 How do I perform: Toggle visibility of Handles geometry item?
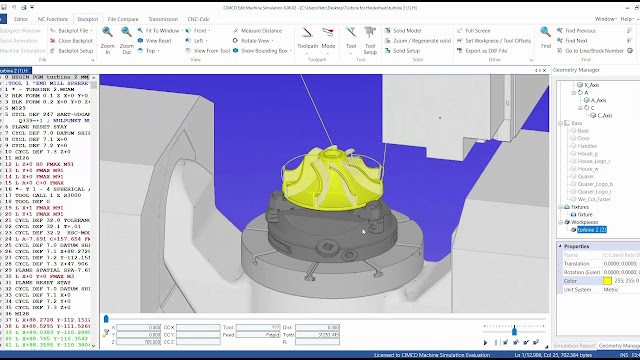573,146
